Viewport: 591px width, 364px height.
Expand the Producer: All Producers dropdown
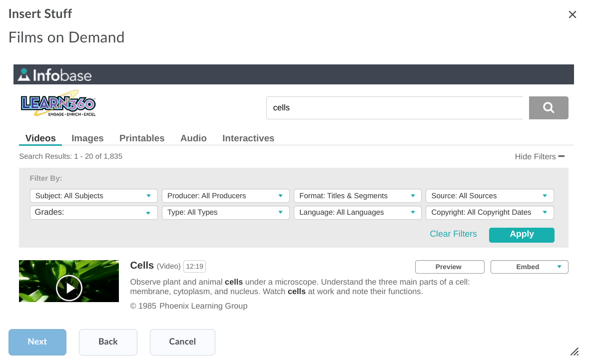pyautogui.click(x=225, y=196)
